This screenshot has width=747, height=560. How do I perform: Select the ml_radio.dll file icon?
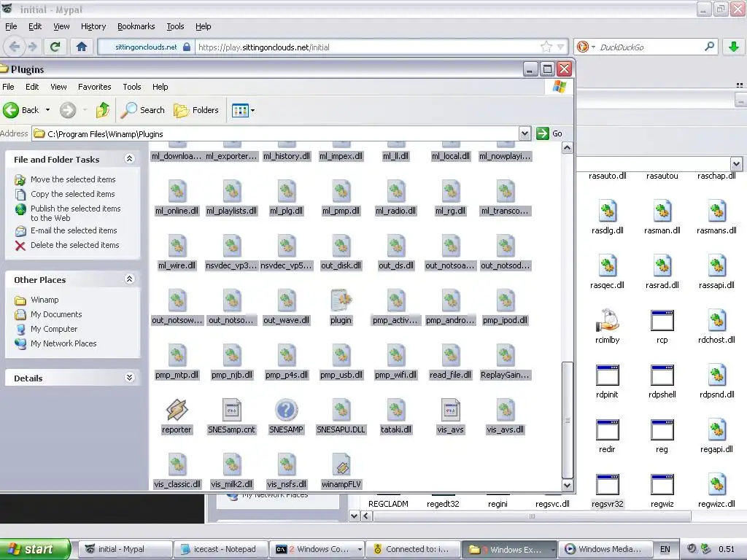click(x=395, y=191)
